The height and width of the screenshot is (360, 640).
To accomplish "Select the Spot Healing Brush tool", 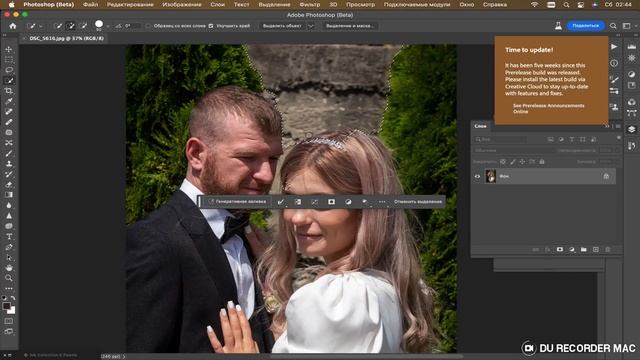I will click(x=9, y=112).
